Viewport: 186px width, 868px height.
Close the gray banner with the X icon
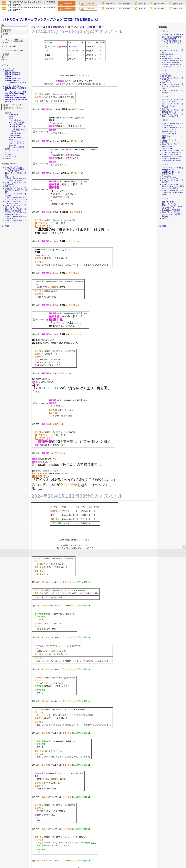coord(184,548)
